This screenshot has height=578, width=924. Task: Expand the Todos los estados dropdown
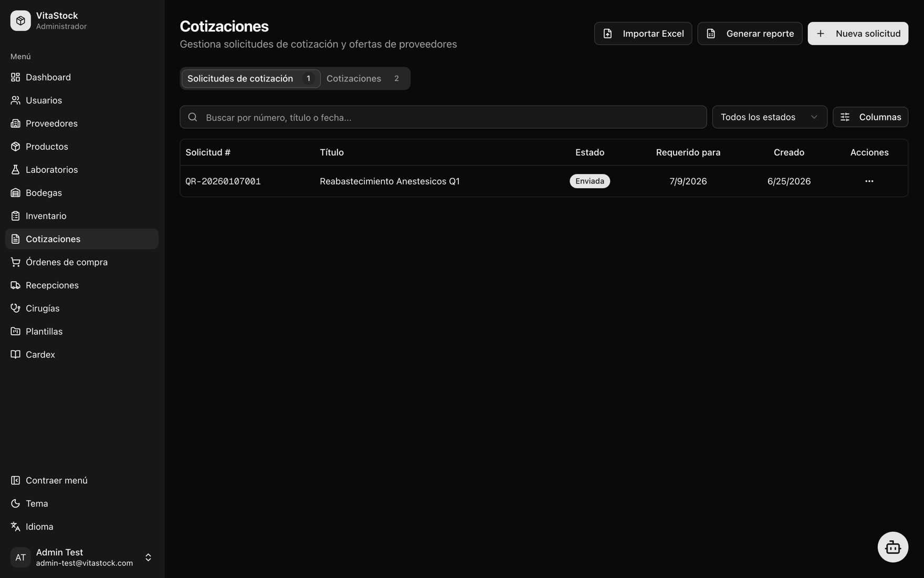[770, 117]
